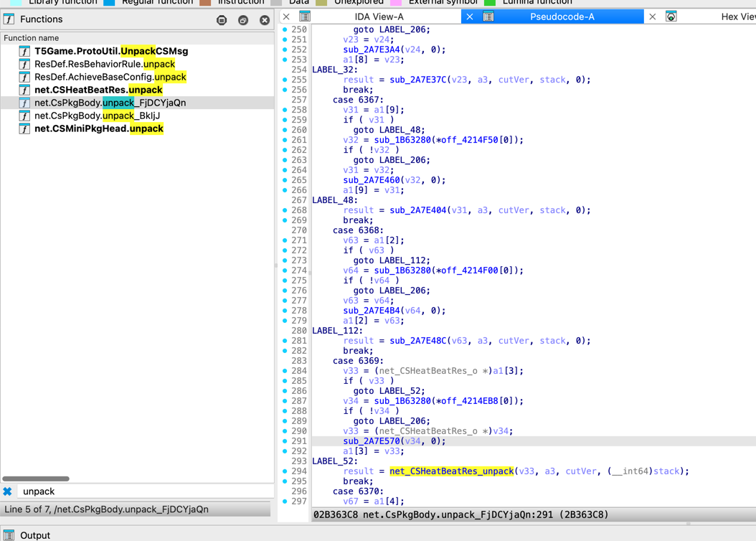
Task: Click the function icon beside net.CSMiniPkgHead.unpack
Action: [24, 128]
